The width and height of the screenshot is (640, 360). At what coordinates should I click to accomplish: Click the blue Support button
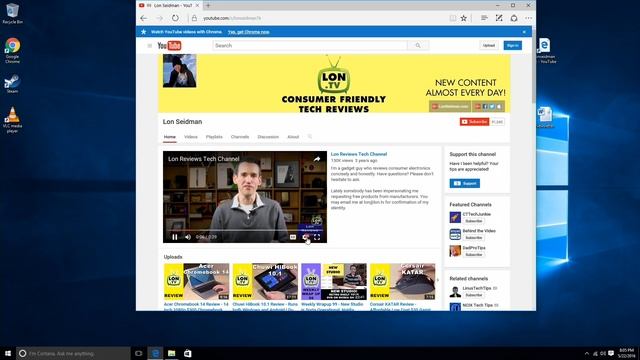pos(464,183)
